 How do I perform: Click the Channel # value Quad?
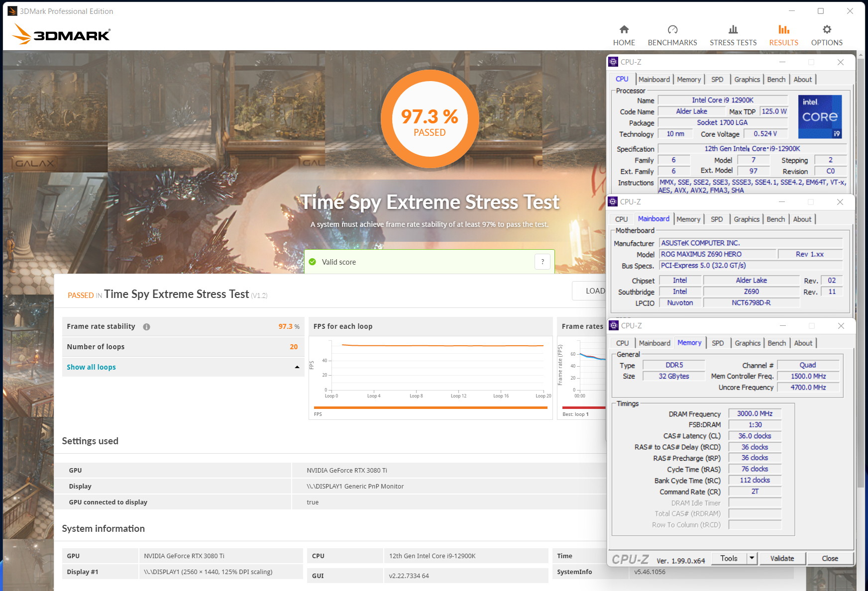[808, 365]
